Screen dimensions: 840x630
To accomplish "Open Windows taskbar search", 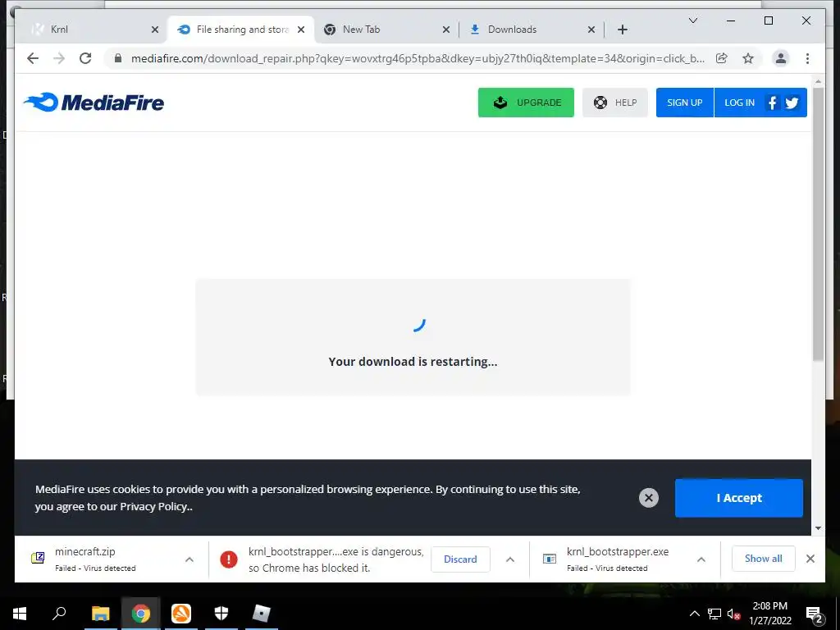I will click(59, 614).
